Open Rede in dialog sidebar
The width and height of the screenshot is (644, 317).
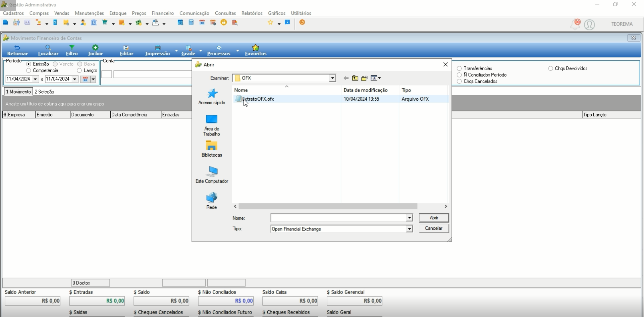tap(212, 201)
